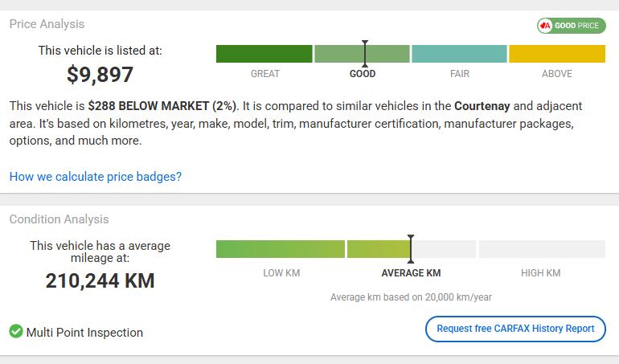Image resolution: width=619 pixels, height=364 pixels.
Task: Click the 'HIGH KM' label
Action: (x=540, y=273)
